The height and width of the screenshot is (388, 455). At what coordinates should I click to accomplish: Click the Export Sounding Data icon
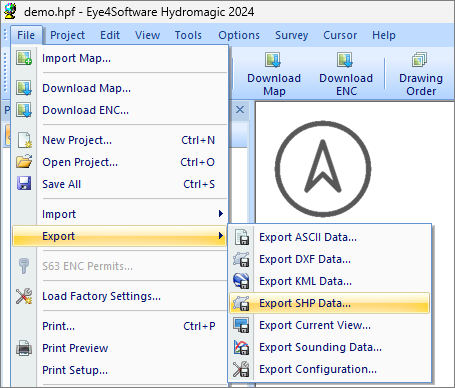click(x=241, y=347)
